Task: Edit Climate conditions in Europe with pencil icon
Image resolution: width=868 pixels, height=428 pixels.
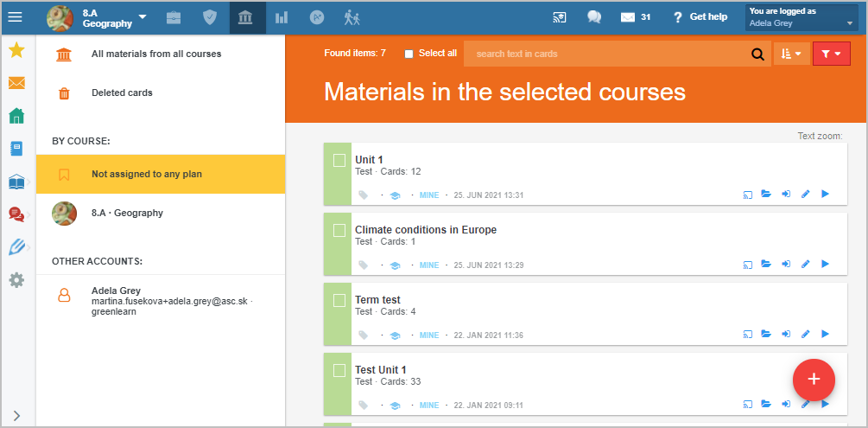Action: pyautogui.click(x=806, y=264)
